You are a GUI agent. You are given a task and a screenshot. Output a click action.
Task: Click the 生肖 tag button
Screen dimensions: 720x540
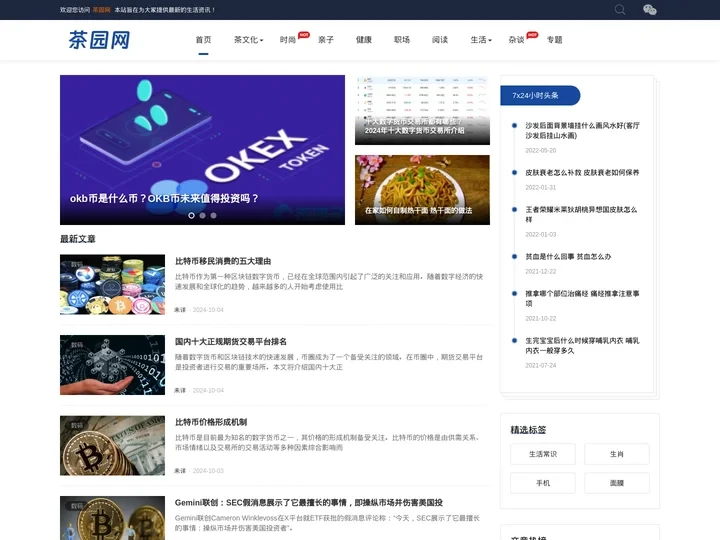click(617, 454)
